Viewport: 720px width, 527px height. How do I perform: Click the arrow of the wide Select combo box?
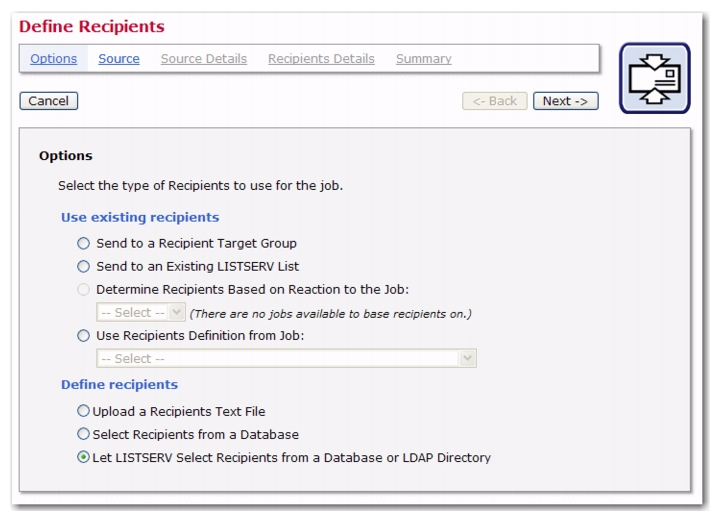(467, 359)
